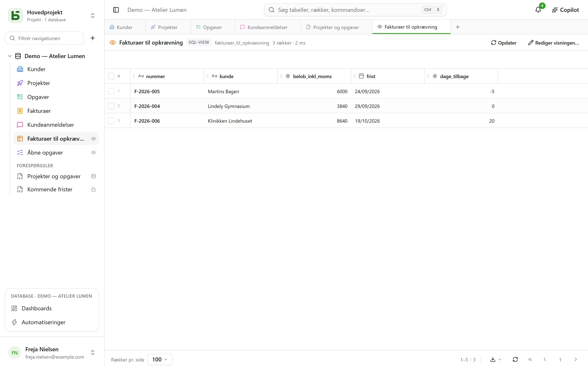Click the FN user avatar

14,353
